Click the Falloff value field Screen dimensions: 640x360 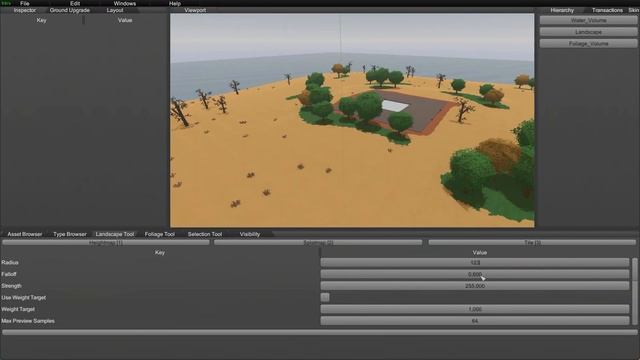pyautogui.click(x=475, y=274)
